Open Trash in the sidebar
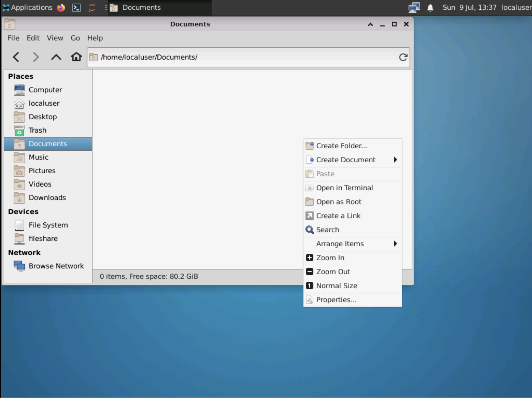The image size is (532, 398). 48,130
